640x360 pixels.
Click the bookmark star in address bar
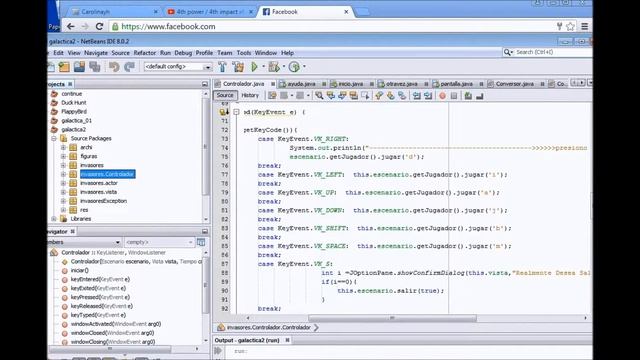[570, 27]
